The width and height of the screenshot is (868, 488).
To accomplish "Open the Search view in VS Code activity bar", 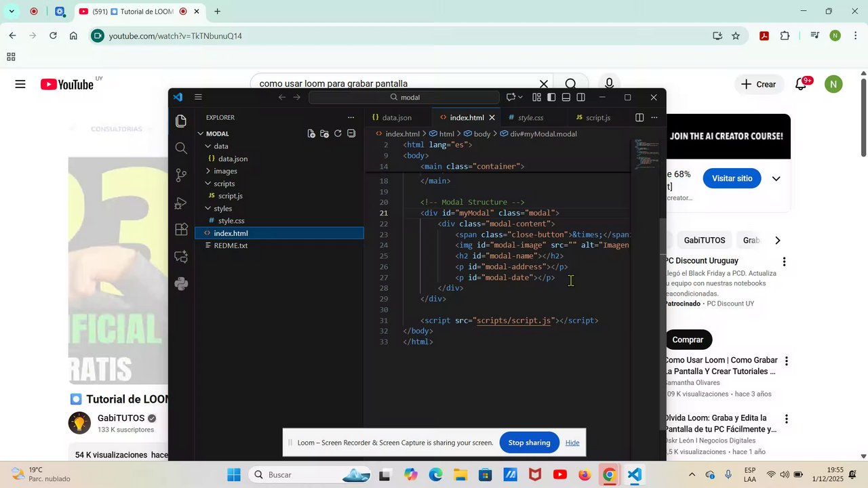I will pyautogui.click(x=181, y=148).
